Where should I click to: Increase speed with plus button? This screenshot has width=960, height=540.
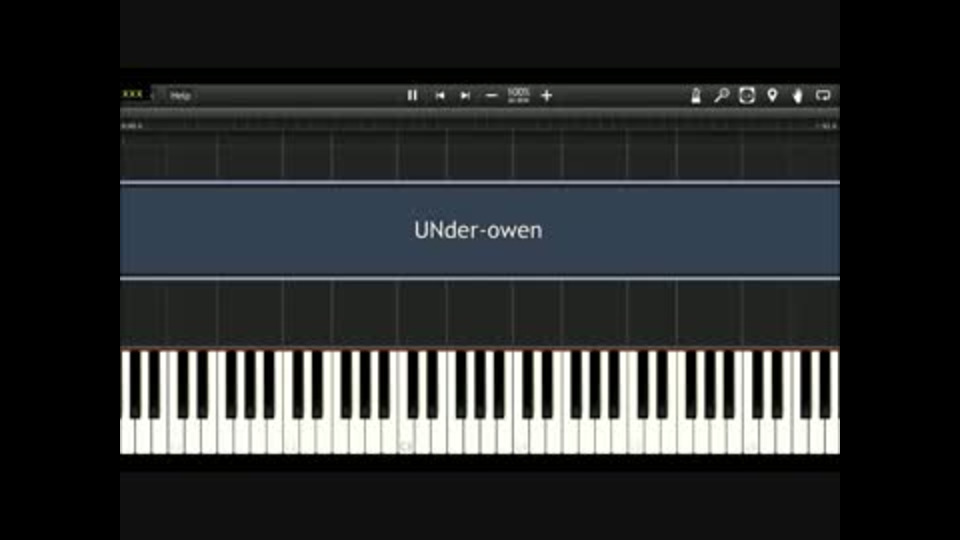(x=547, y=96)
